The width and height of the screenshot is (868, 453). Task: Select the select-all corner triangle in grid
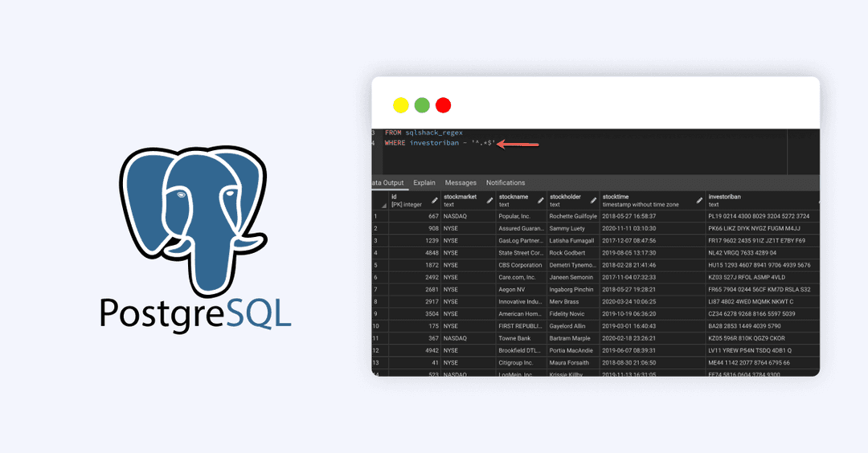[x=376, y=204]
